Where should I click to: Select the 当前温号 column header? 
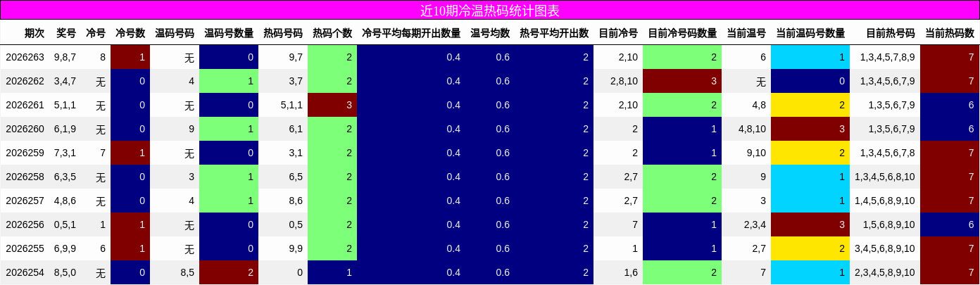click(746, 33)
